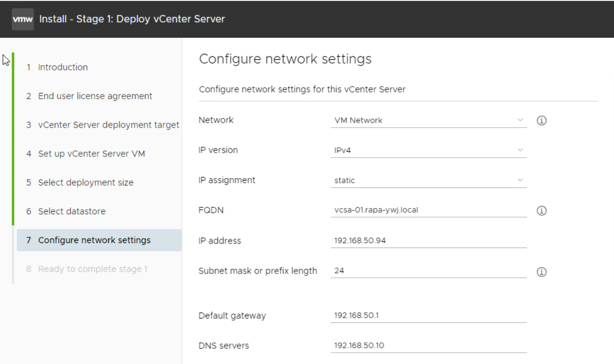Click the Configure network settings heading
Screen dimensions: 614x364
tap(285, 59)
